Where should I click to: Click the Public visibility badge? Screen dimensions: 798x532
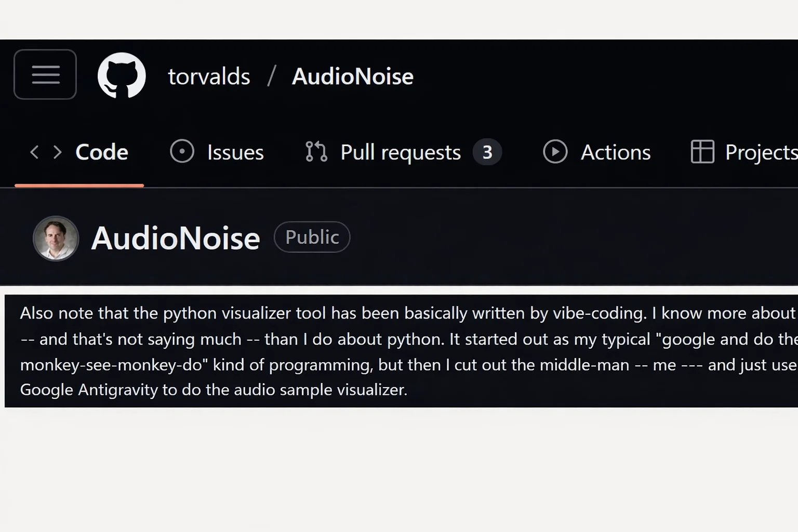[312, 237]
